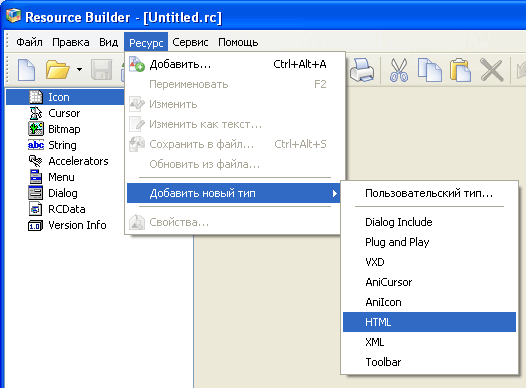The width and height of the screenshot is (526, 389).
Task: Click the Menu resource icon
Action: tap(36, 177)
